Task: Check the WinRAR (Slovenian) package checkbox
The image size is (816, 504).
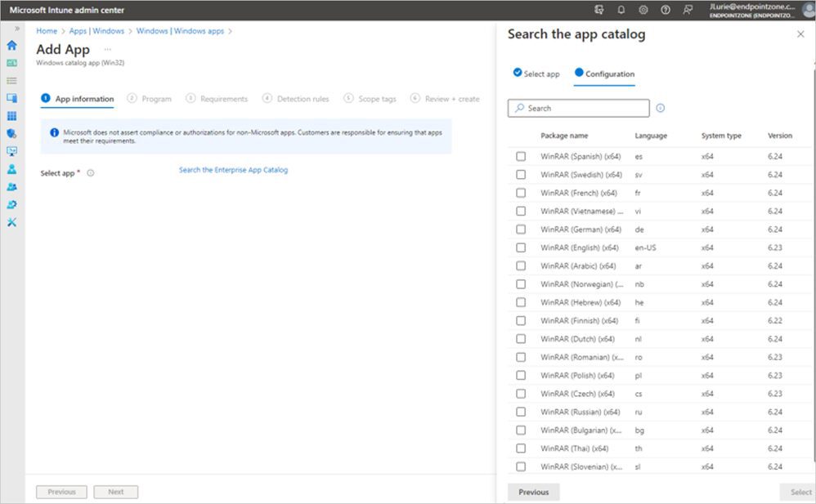Action: 521,466
